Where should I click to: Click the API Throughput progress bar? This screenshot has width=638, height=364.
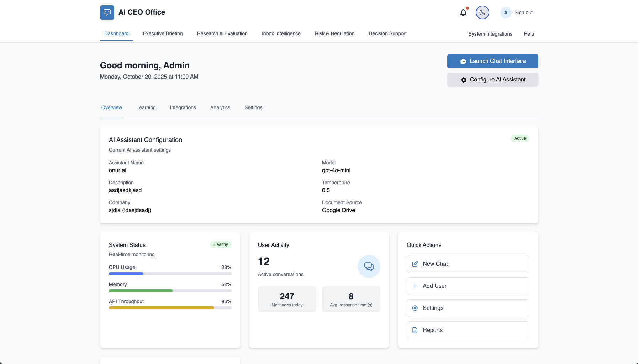(170, 308)
